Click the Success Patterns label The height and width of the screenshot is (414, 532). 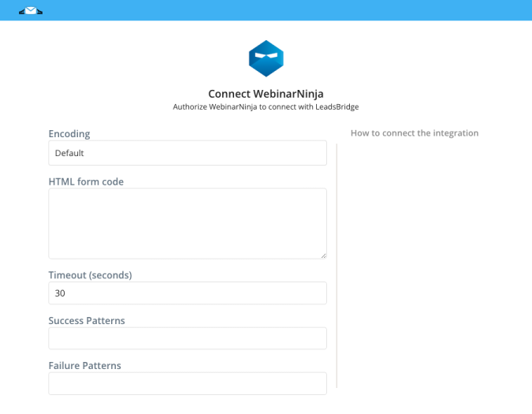click(87, 321)
